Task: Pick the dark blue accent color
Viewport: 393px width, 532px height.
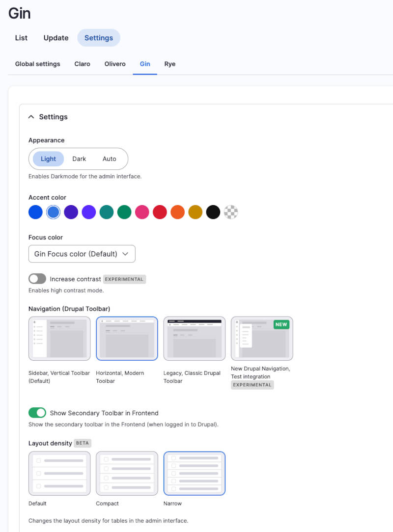Action: click(x=36, y=212)
